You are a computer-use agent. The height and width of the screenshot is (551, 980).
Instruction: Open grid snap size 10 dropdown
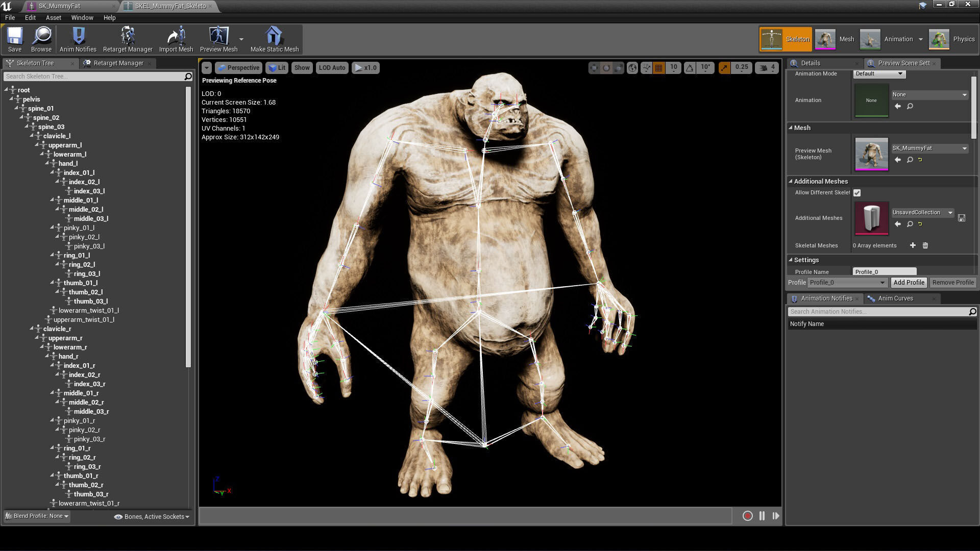click(x=674, y=68)
